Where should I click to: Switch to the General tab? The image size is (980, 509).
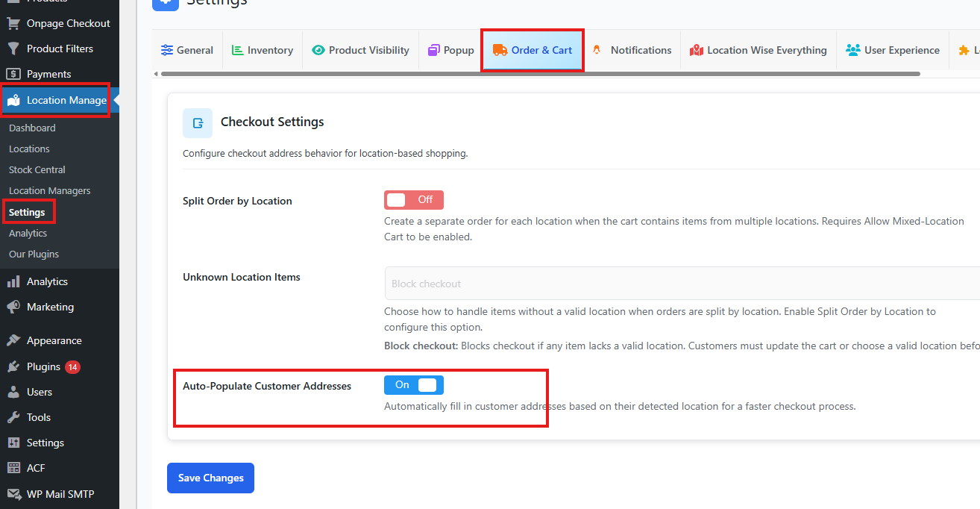[187, 50]
